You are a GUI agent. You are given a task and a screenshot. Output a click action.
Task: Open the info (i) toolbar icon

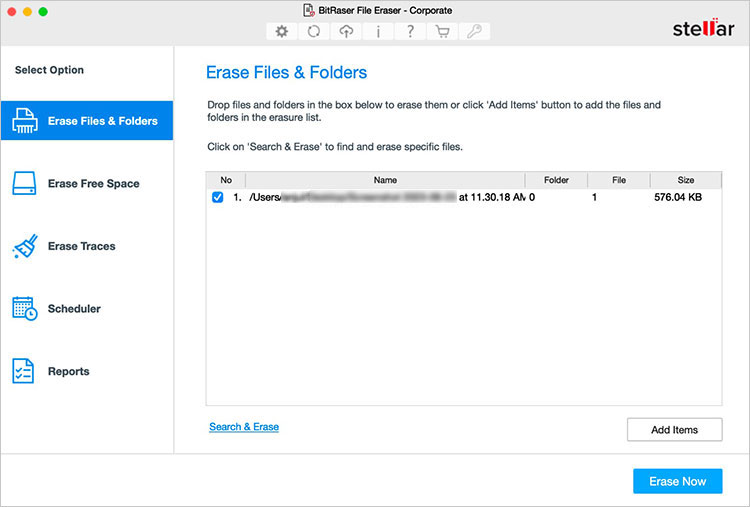(378, 32)
